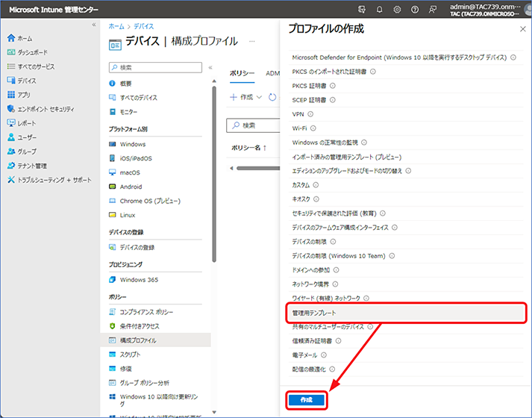Click the device menu vertical scrollbar
532x418 pixels.
pyautogui.click(x=214, y=174)
